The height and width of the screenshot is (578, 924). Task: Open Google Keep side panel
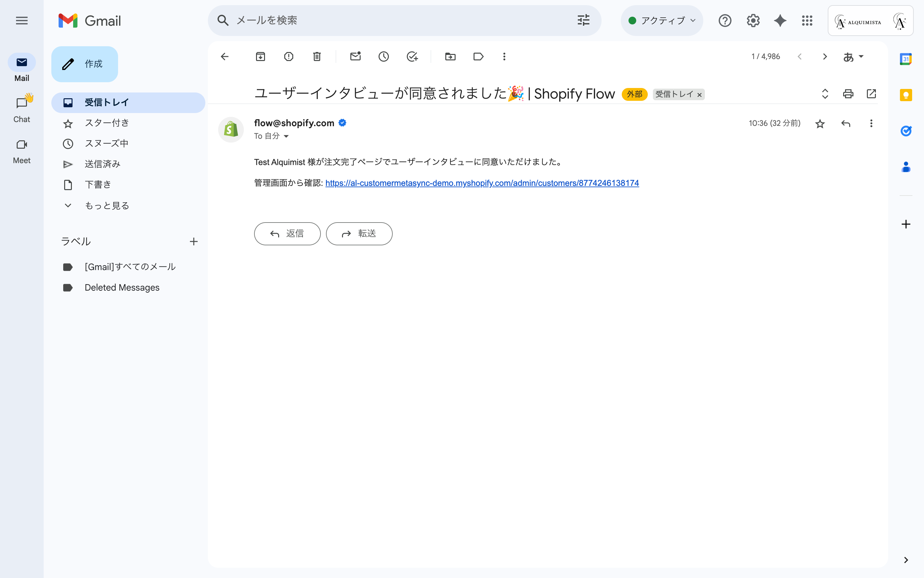click(x=906, y=95)
